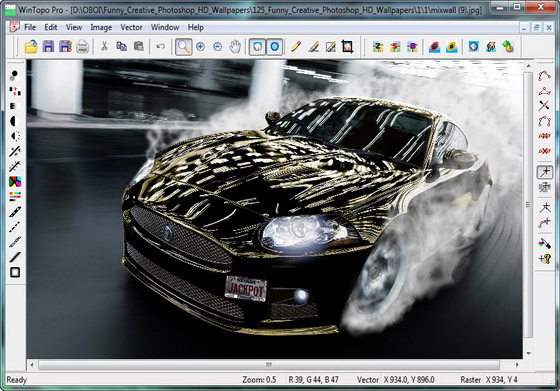Select the yellow Pencil draw tool
This screenshot has width=560, height=391.
pyautogui.click(x=296, y=47)
